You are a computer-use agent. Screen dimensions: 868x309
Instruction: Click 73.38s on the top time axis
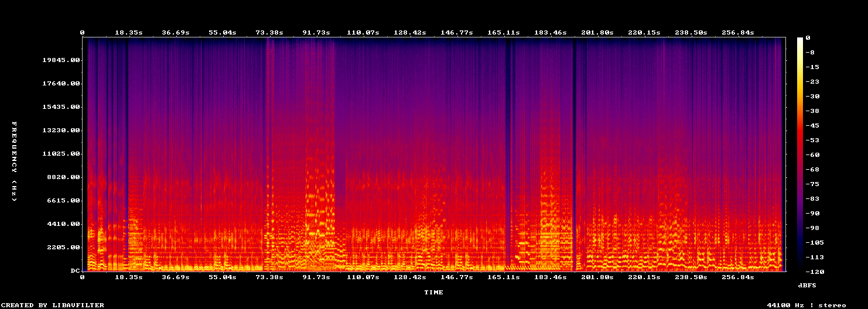pyautogui.click(x=269, y=33)
